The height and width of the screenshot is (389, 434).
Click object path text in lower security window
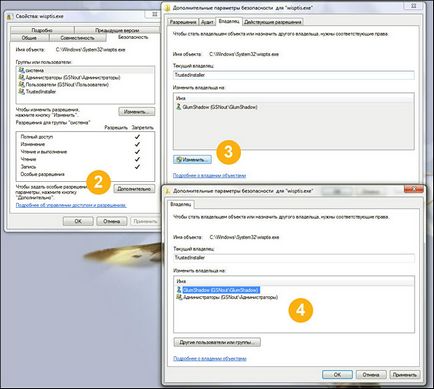tap(244, 237)
